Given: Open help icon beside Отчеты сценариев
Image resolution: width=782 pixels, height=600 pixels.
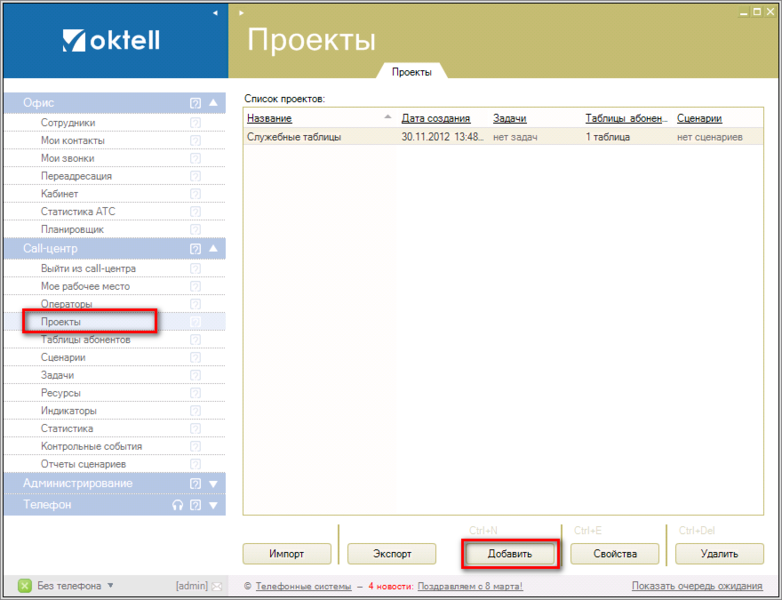Looking at the screenshot, I should [196, 464].
